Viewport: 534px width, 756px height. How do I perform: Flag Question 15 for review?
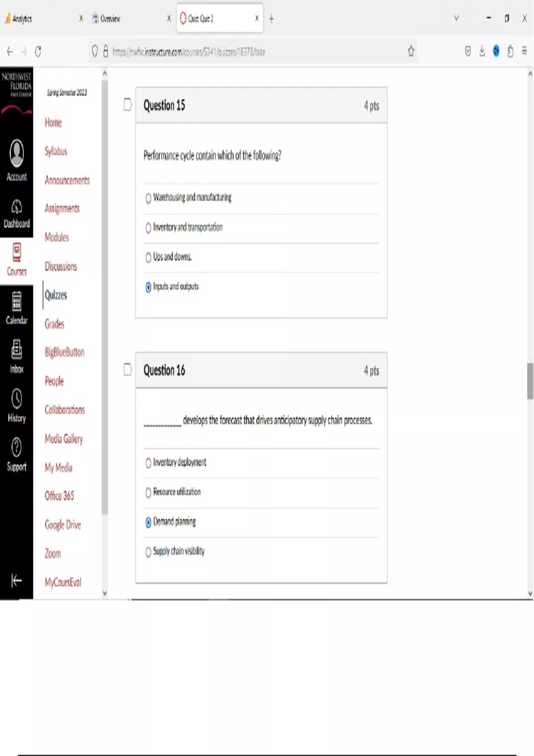128,105
